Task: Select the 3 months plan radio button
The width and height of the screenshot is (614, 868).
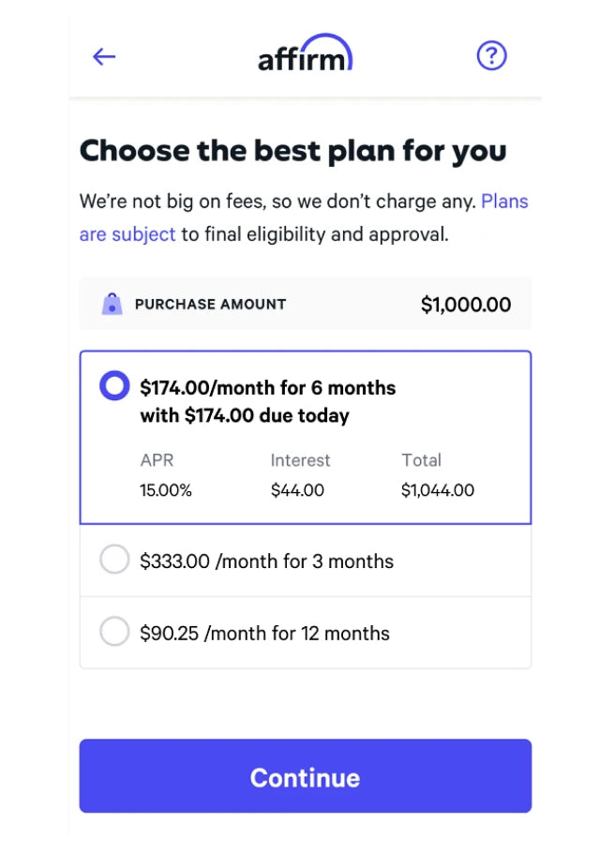Action: (x=114, y=561)
